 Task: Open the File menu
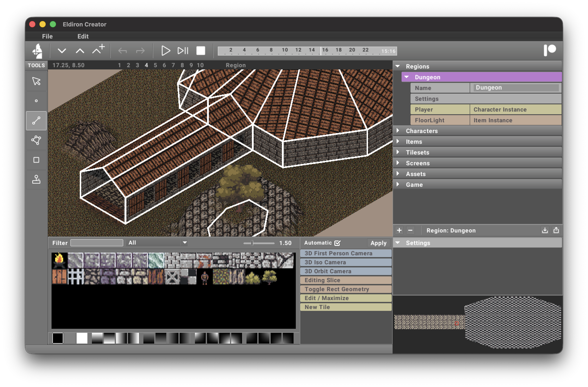click(x=47, y=36)
